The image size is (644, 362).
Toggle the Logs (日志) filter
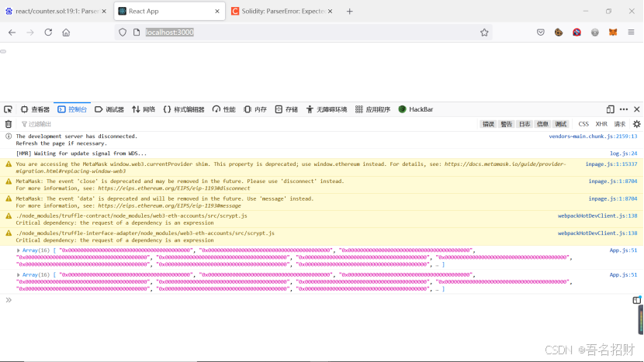(x=525, y=124)
